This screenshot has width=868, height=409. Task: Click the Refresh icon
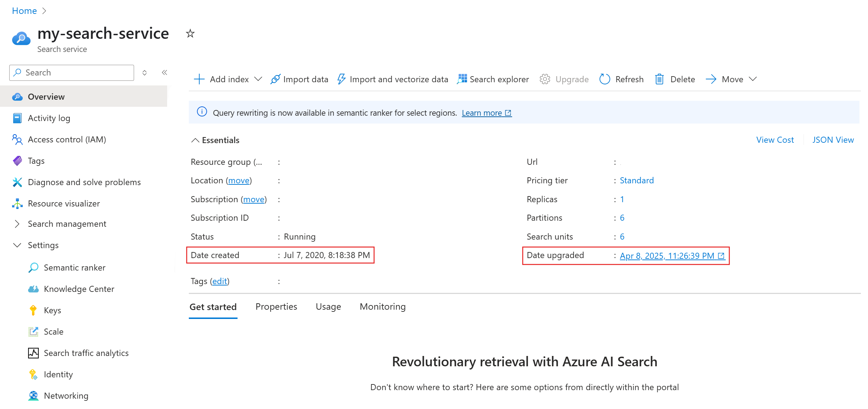pos(605,79)
